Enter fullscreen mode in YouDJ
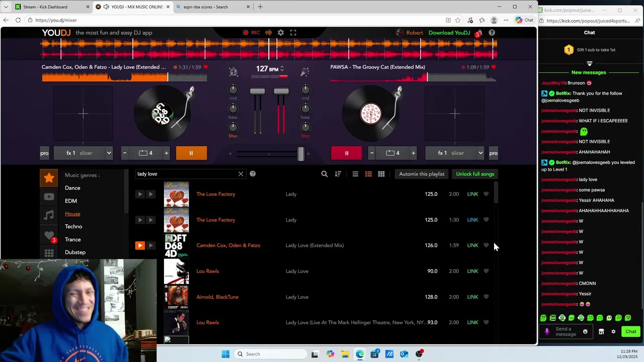The image size is (644, 362). pos(293,33)
